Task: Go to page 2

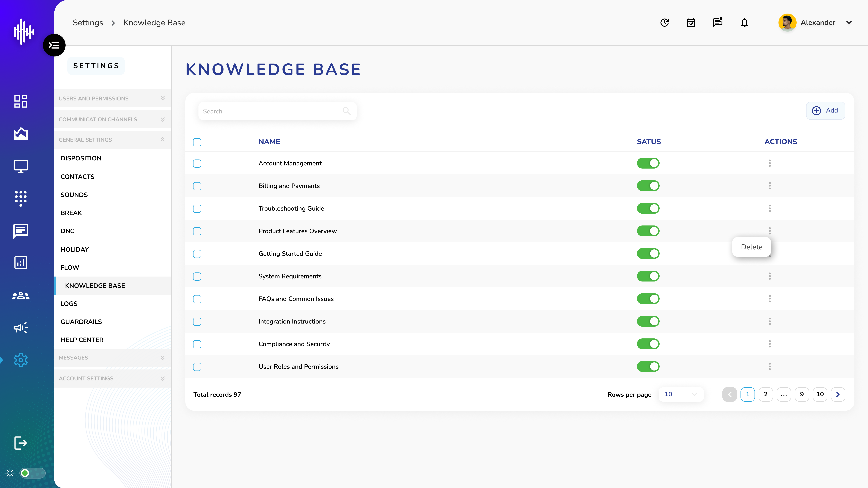Action: tap(766, 394)
